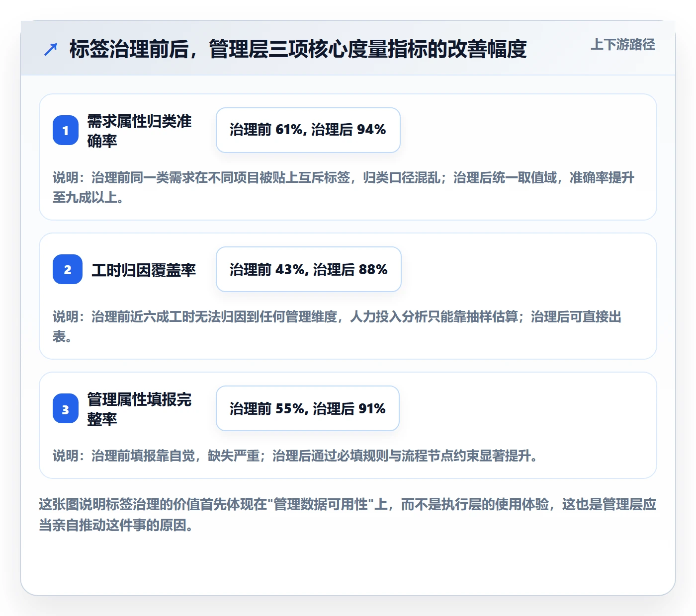Click the 治理前 55%, 治理后 91% pill
696x616 pixels.
[x=308, y=408]
